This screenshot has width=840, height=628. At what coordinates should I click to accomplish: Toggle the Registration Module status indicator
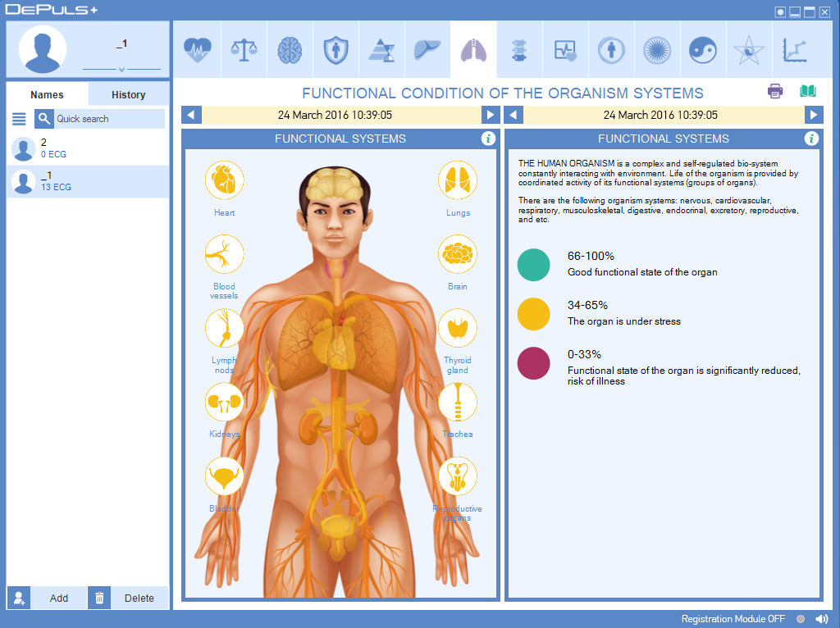click(x=801, y=619)
